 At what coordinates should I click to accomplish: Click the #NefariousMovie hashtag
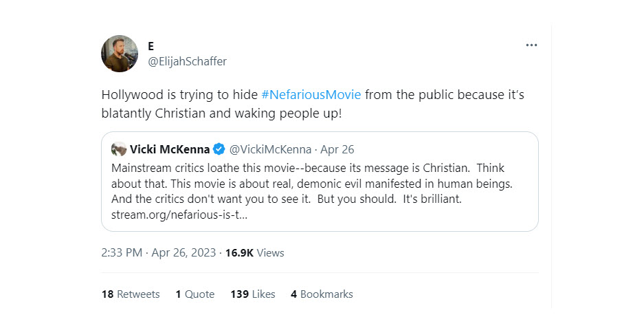[x=311, y=94]
